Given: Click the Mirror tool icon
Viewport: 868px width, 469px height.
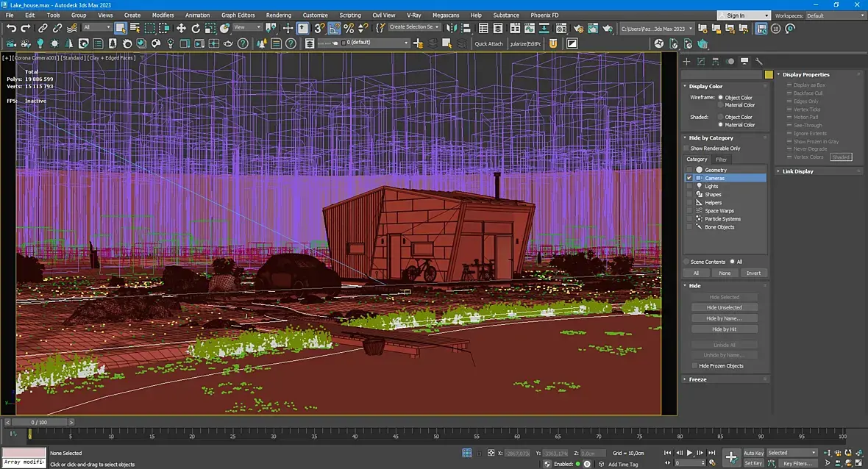Looking at the screenshot, I should 450,28.
